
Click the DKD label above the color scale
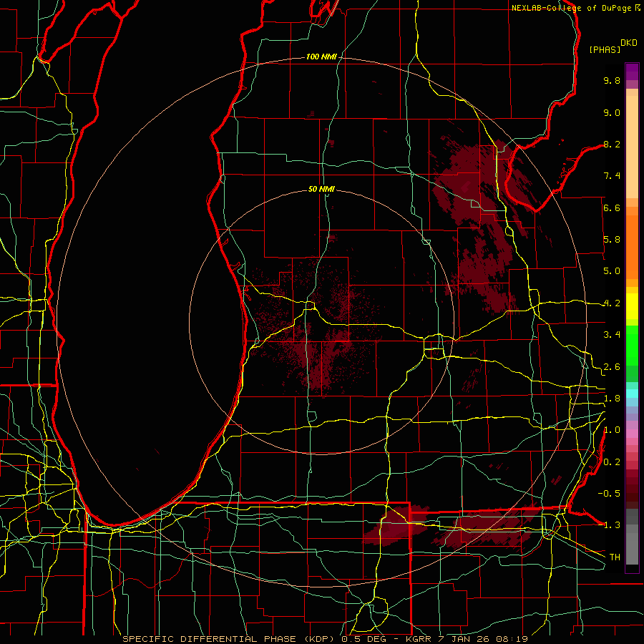click(x=629, y=43)
